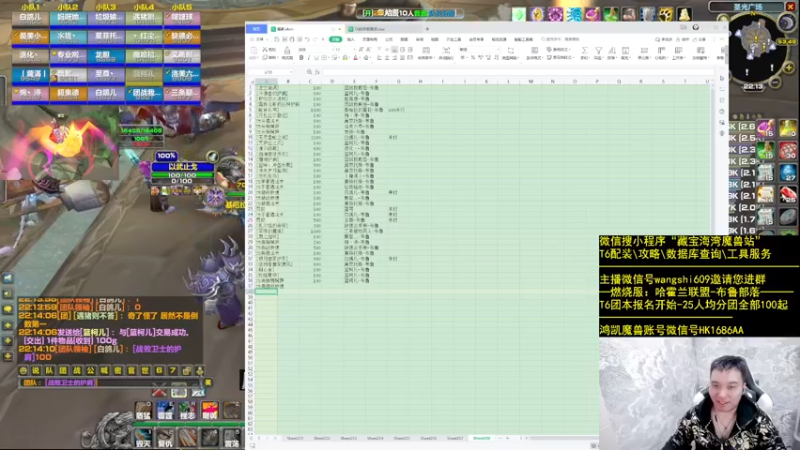Toggle the 说 say channel button
The image size is (800, 450).
coord(36,370)
